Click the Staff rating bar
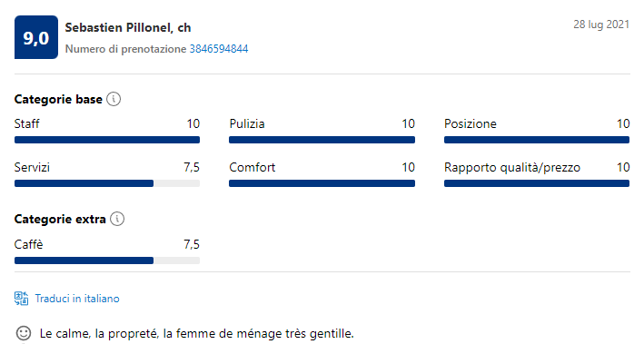 coord(107,140)
